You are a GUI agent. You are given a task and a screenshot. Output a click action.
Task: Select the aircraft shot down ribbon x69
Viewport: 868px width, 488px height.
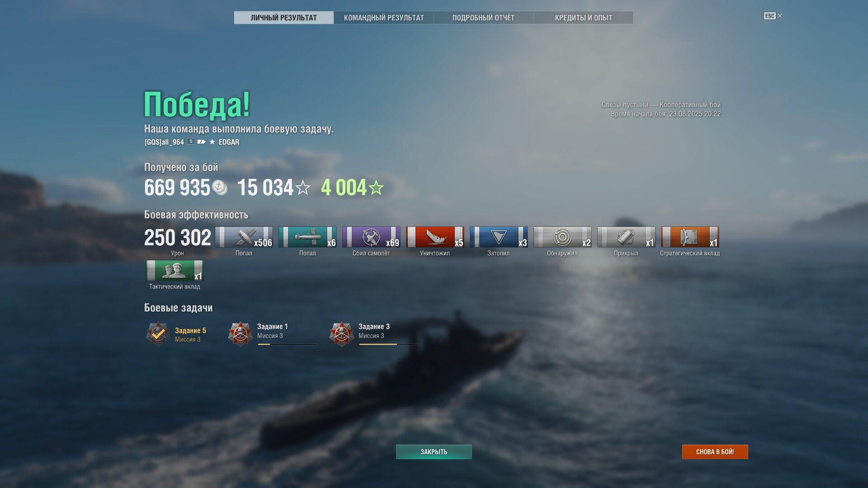371,237
